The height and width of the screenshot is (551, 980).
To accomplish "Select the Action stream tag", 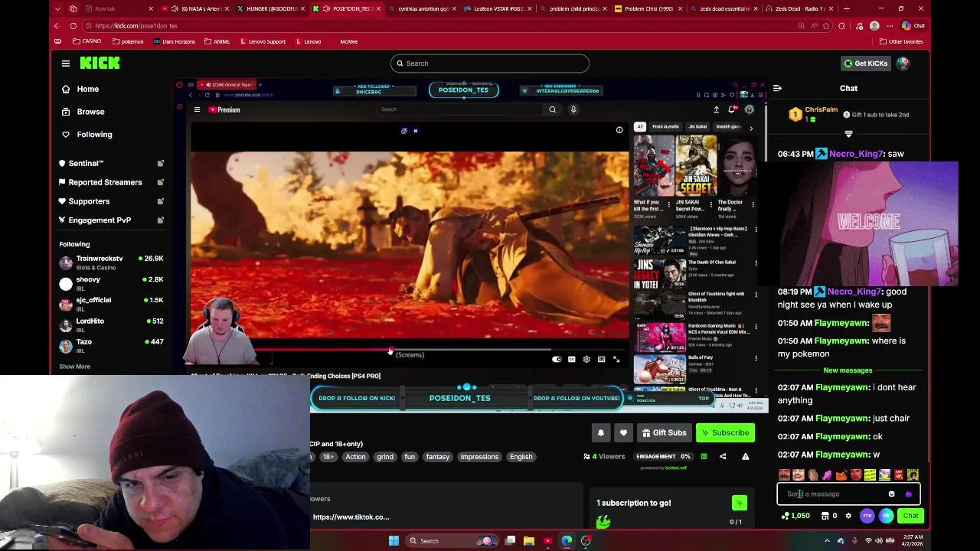I will click(x=355, y=457).
